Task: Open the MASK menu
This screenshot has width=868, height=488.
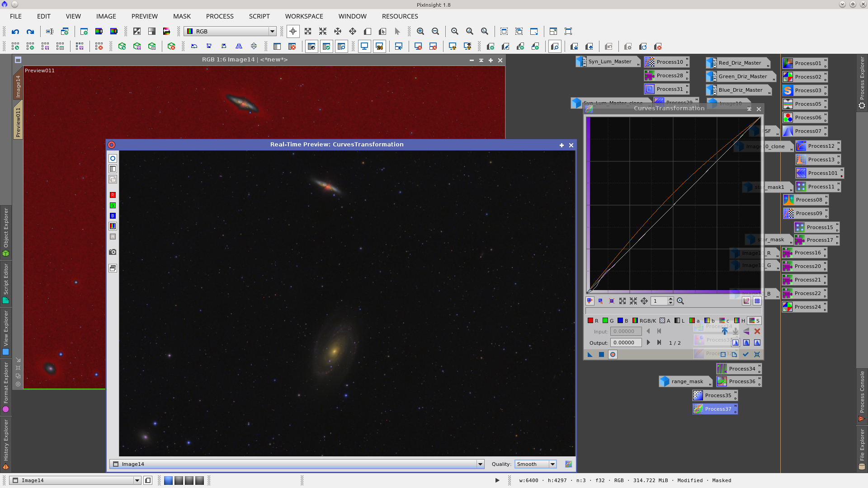Action: click(x=182, y=16)
